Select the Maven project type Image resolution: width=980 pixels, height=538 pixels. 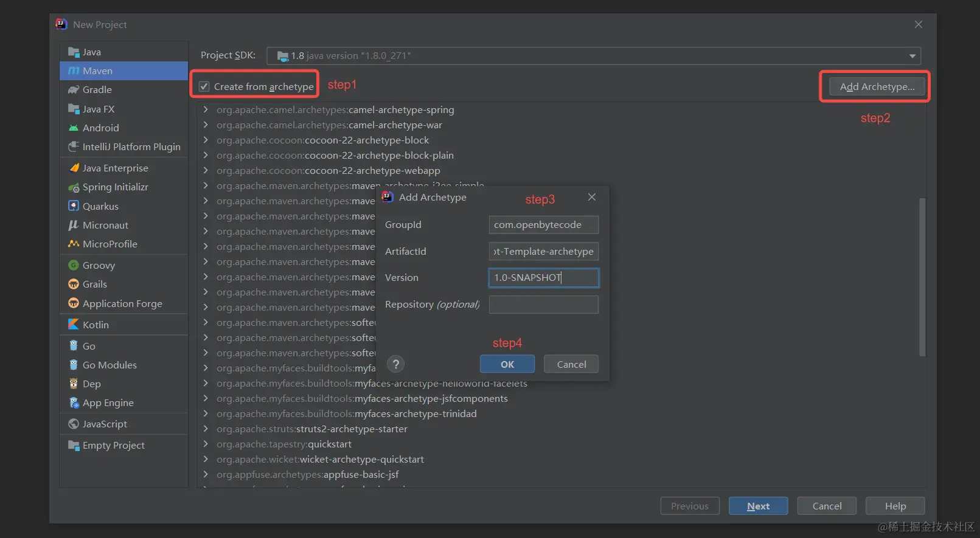click(x=124, y=71)
